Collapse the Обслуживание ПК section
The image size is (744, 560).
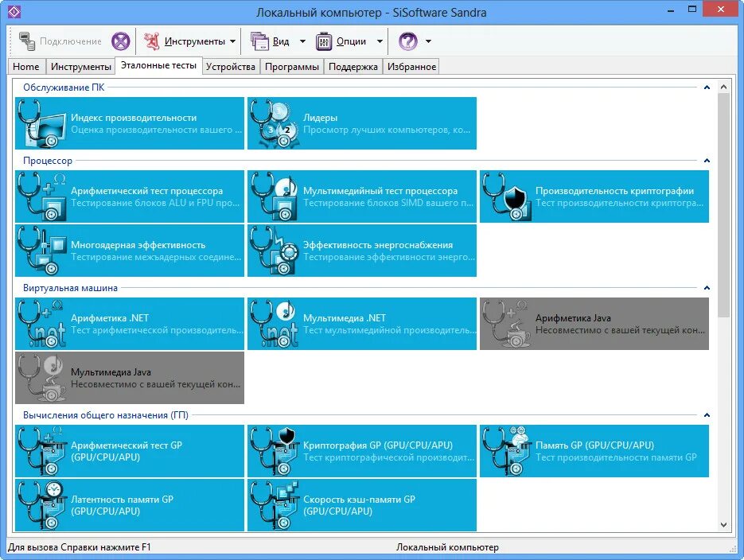click(x=707, y=87)
